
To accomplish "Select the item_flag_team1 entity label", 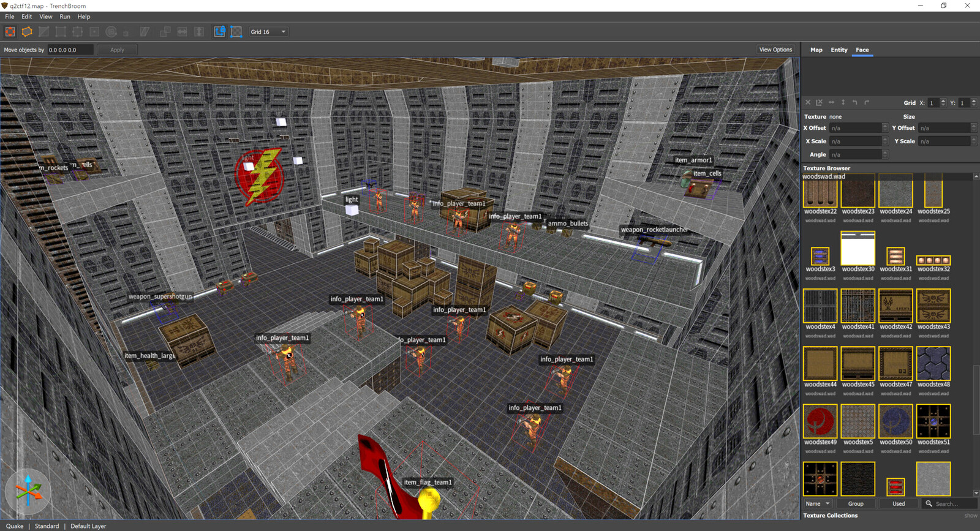I will 428,482.
